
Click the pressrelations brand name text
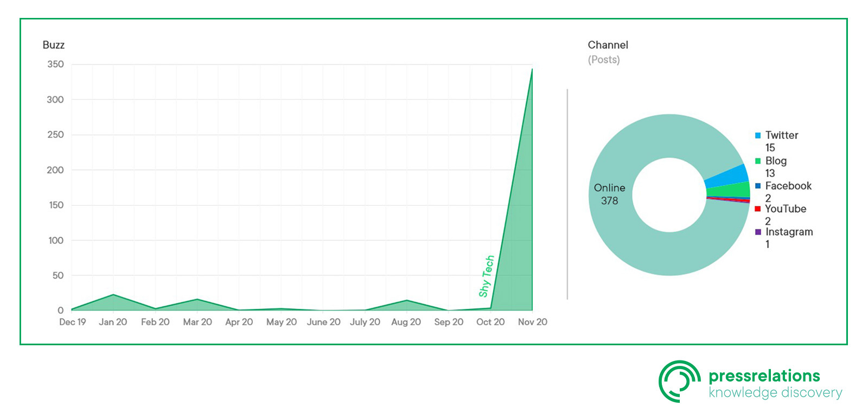(764, 376)
